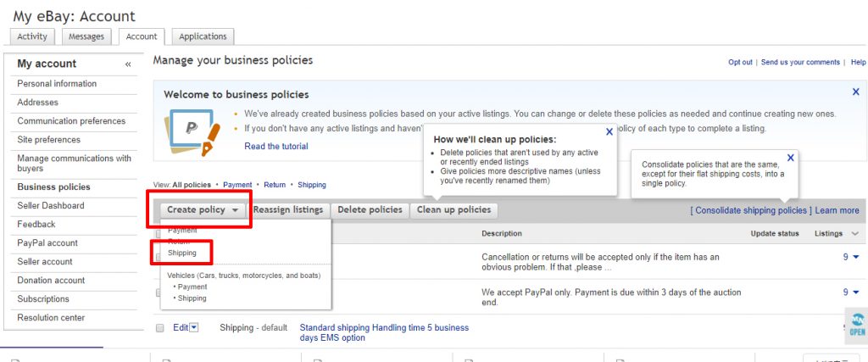Tick the checkbox for the Shipping - default row

pos(160,328)
